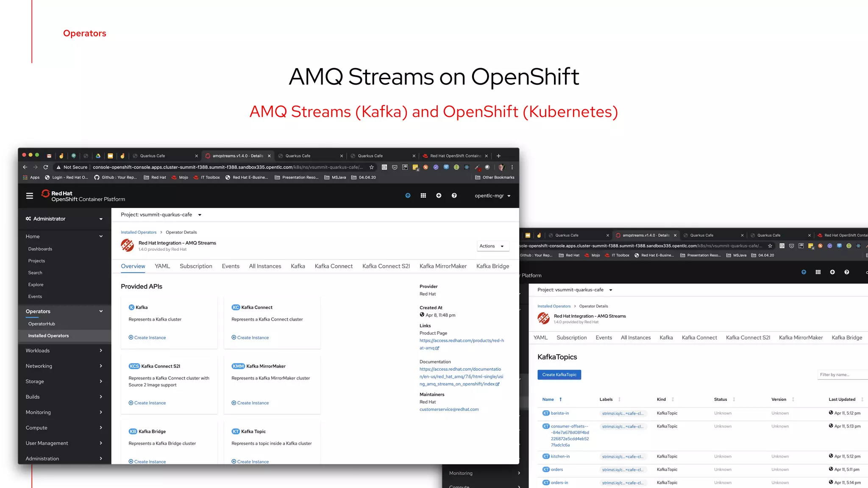This screenshot has height=488, width=868.
Task: Expand the Monitoring navigation section in the front window
Action: [64, 412]
